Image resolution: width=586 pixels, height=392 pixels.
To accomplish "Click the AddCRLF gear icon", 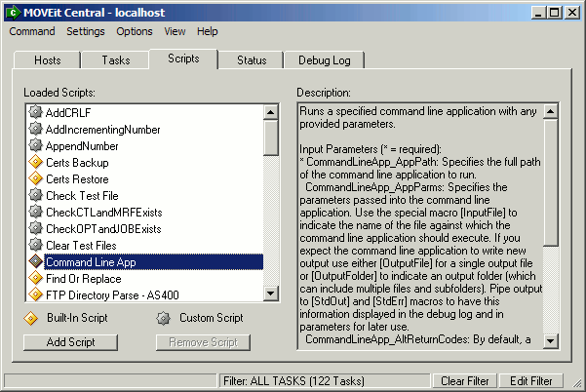I will tap(35, 112).
